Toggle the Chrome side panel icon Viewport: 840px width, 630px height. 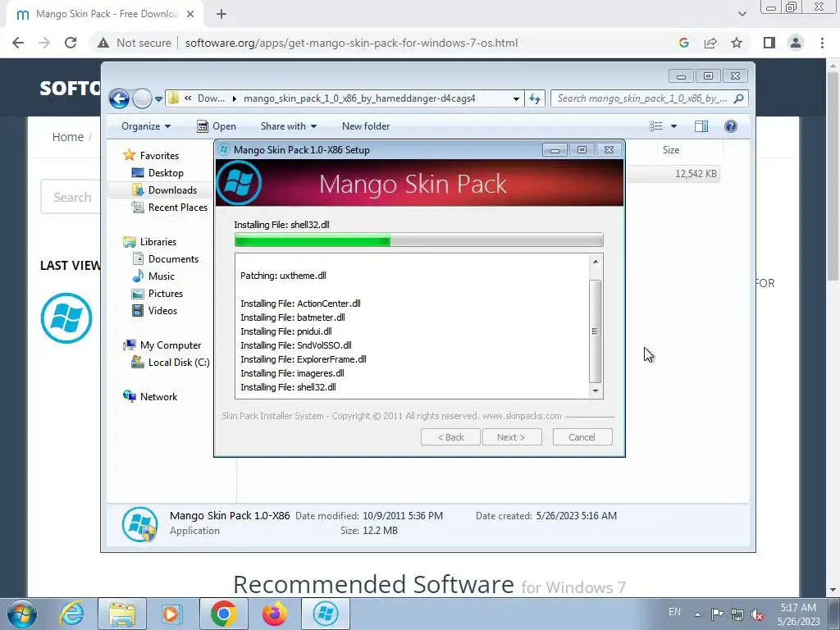(769, 43)
